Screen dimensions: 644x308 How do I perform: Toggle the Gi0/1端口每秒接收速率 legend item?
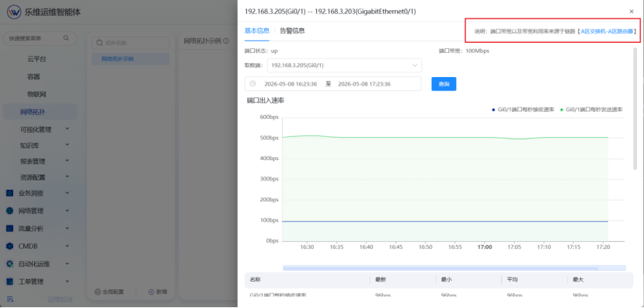click(523, 110)
